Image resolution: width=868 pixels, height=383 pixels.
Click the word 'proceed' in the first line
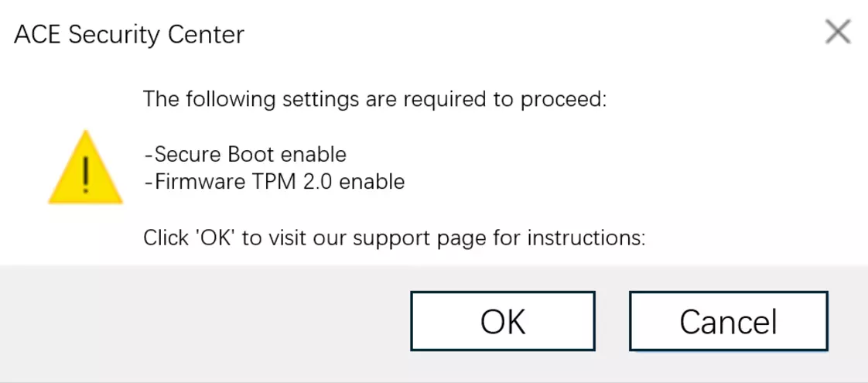[564, 100]
